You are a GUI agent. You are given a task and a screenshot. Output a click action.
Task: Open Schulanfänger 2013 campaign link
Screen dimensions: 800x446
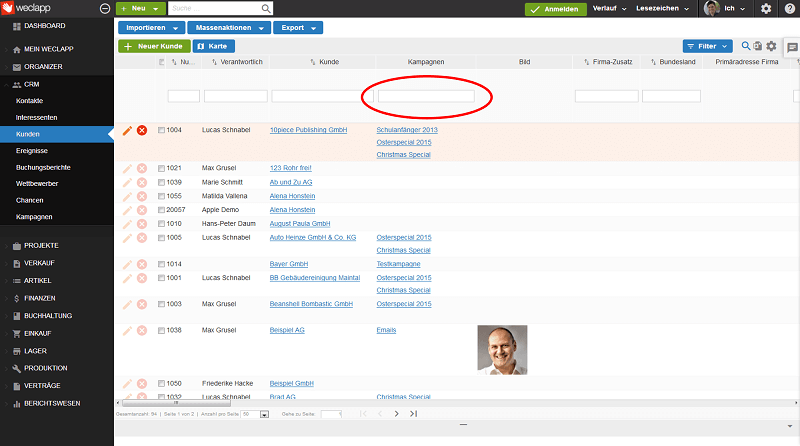(407, 130)
